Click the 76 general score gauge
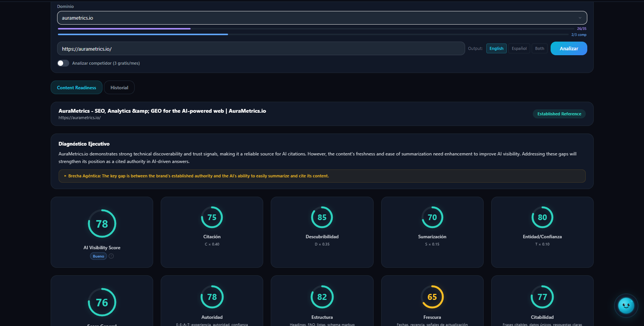Screen dimensions: 644x326 (x=102, y=302)
